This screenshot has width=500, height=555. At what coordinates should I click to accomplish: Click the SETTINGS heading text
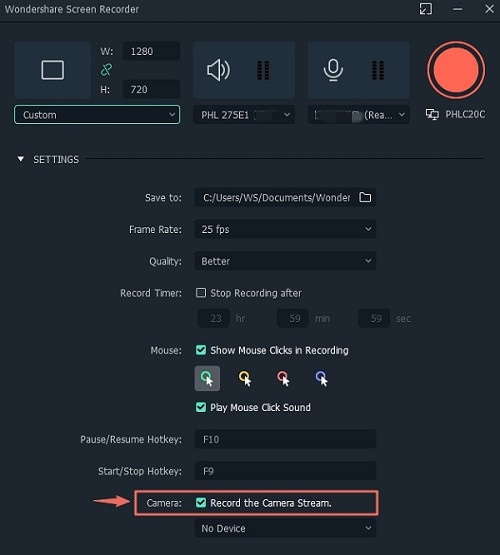(x=56, y=159)
